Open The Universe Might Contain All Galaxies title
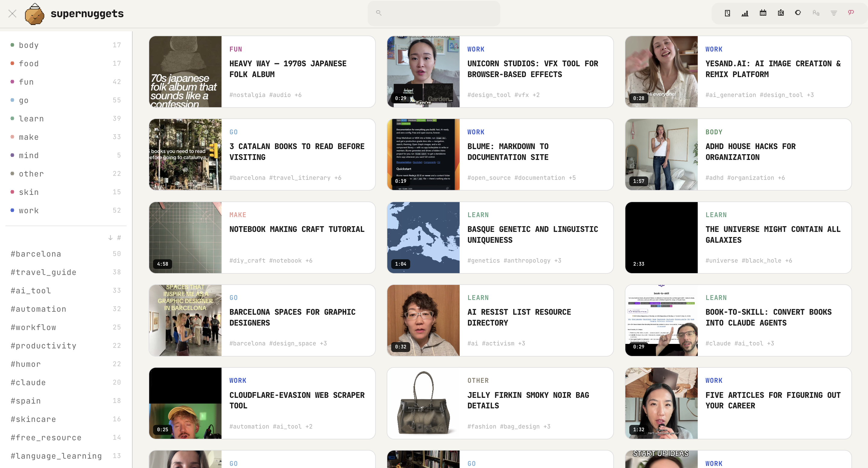868x468 pixels. [773, 234]
